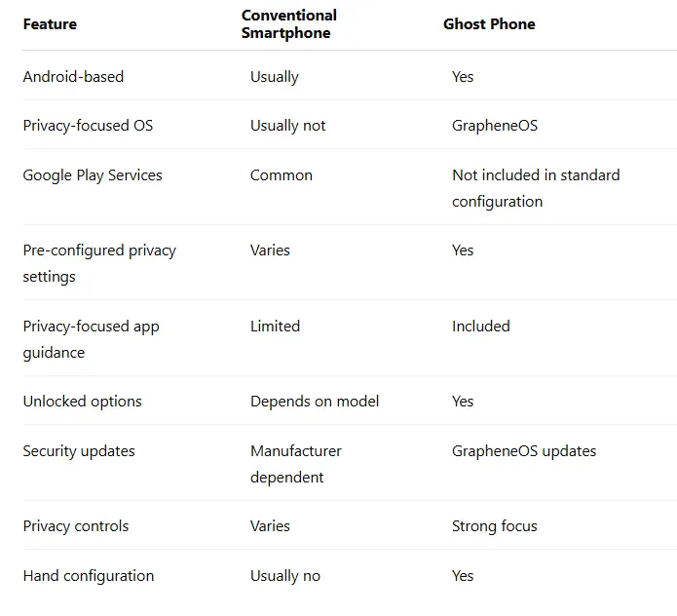Click the 'GrapheneOS updates' cell
The height and width of the screenshot is (616, 677).
(524, 451)
